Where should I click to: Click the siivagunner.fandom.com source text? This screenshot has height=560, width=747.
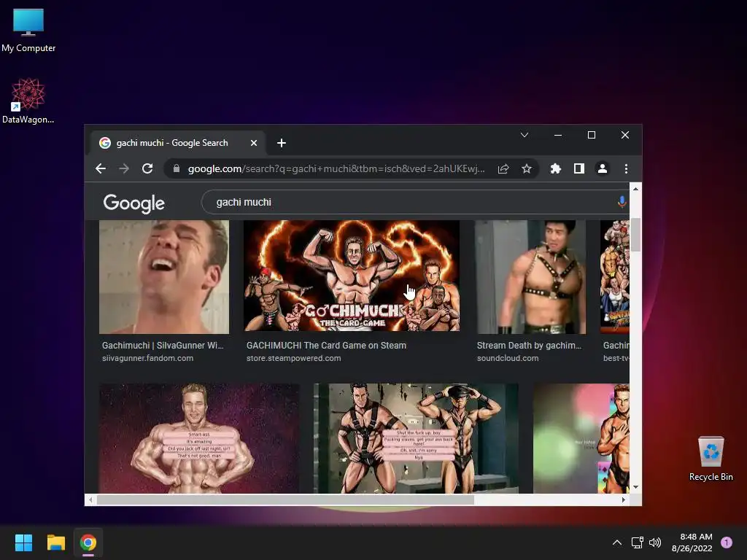147,358
